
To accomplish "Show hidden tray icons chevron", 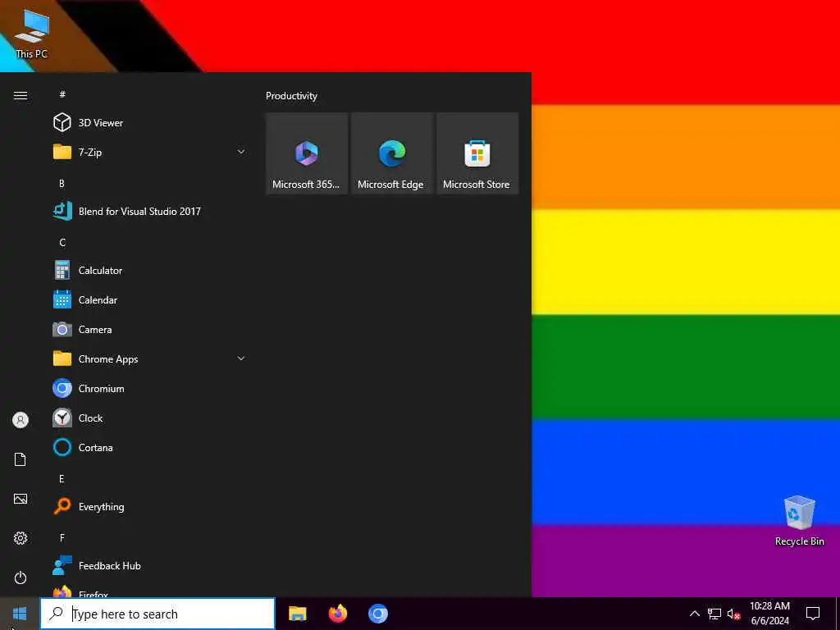I will pos(694,614).
